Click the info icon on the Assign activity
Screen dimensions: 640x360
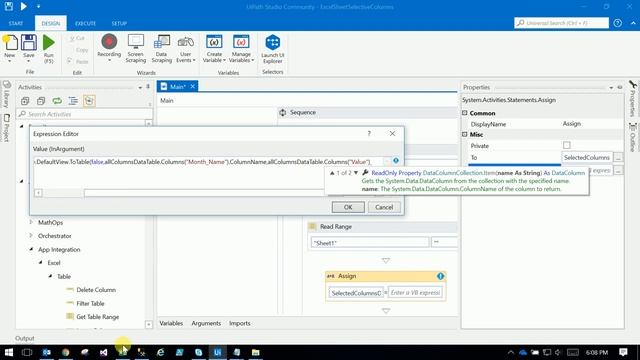tap(440, 276)
